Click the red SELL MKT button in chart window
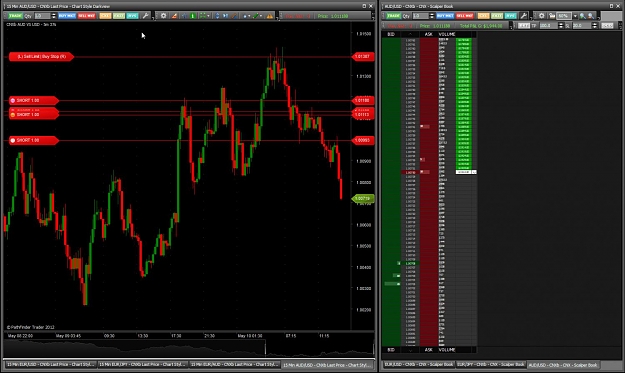 point(86,16)
